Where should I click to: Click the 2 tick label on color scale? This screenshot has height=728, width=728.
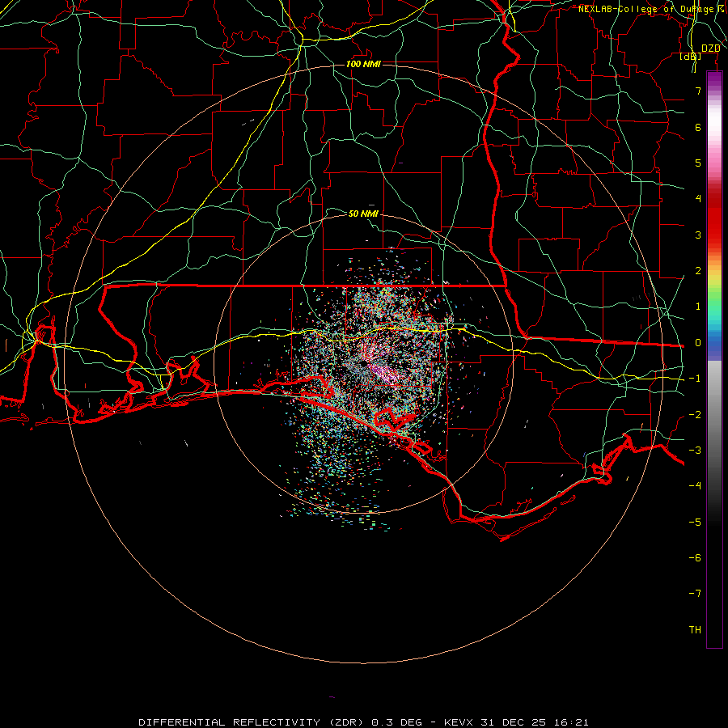tap(698, 271)
